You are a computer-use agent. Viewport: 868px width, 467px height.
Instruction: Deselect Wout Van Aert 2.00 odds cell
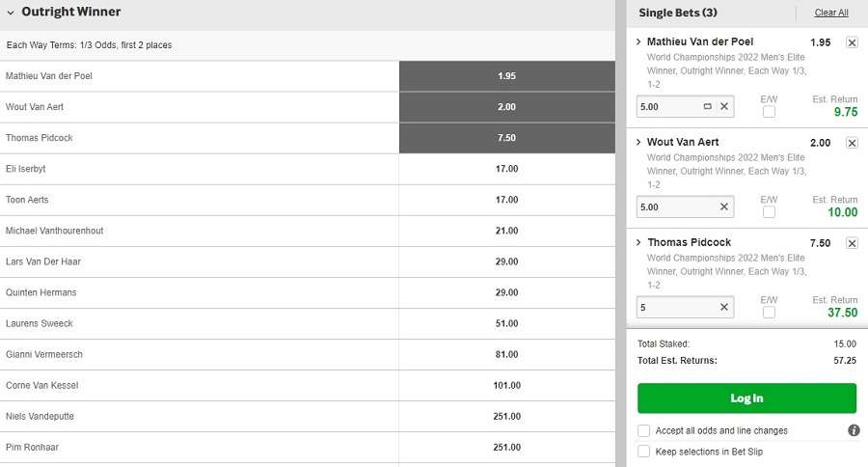point(507,107)
